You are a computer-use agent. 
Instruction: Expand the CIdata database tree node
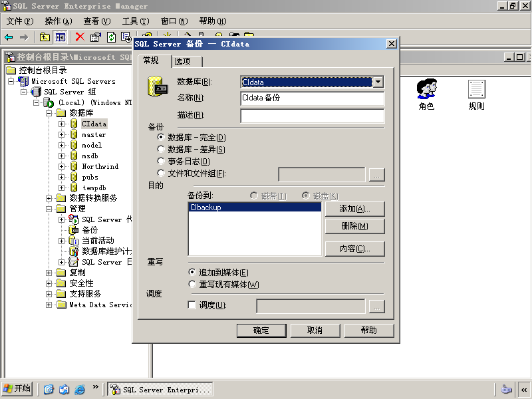pyautogui.click(x=61, y=124)
